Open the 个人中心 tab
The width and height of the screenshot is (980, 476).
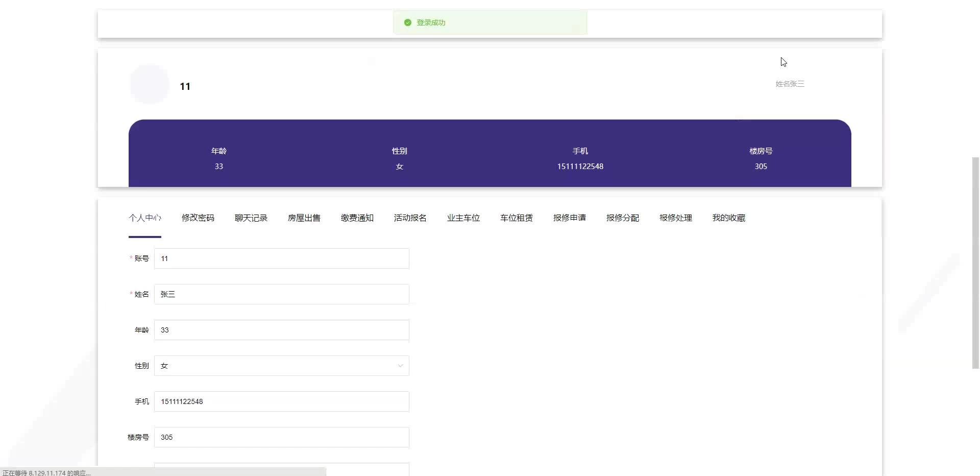(x=145, y=218)
